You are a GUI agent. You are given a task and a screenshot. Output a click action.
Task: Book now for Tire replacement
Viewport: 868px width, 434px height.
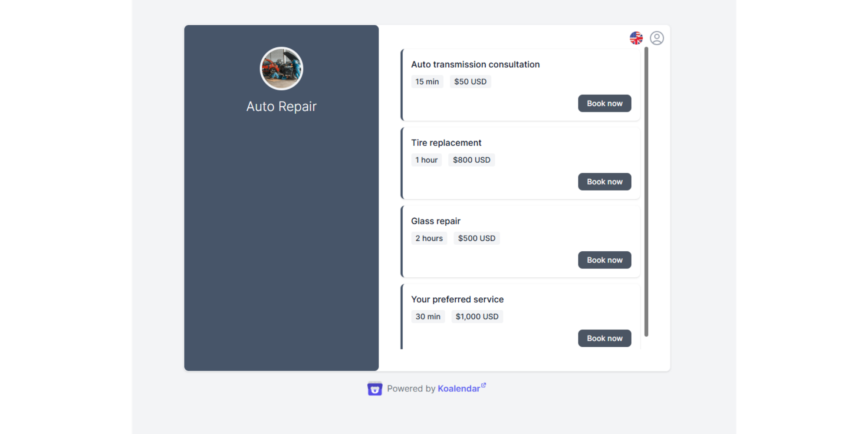coord(604,181)
